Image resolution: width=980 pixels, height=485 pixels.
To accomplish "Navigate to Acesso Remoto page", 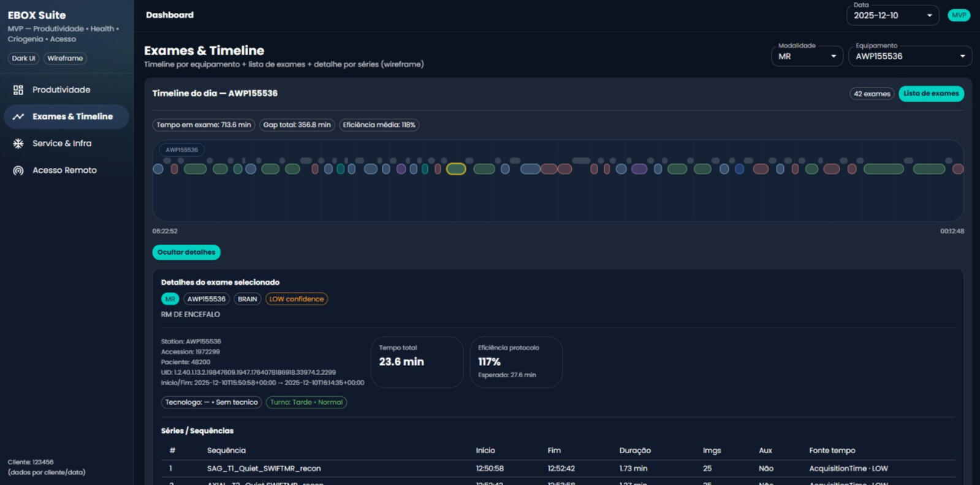I will 64,170.
